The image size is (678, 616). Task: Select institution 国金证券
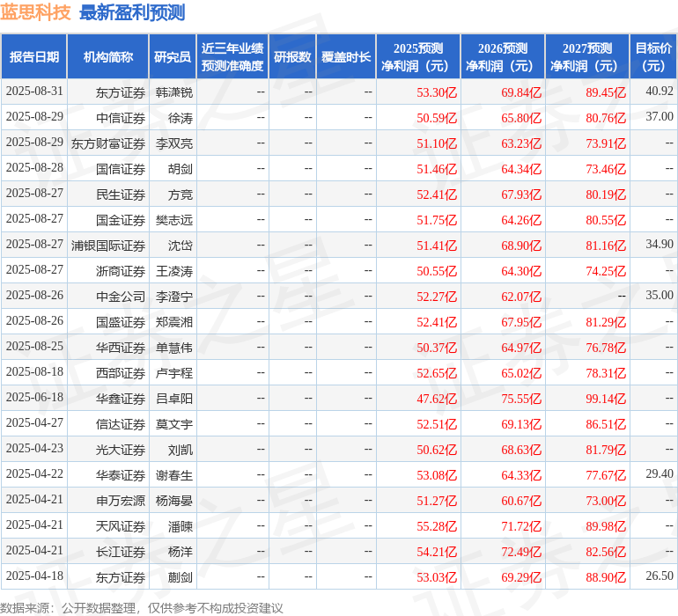coord(121,220)
